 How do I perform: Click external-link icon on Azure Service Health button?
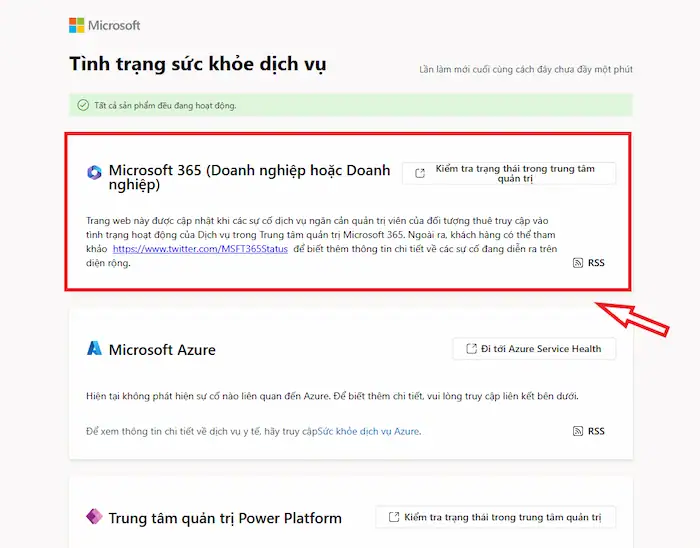(x=468, y=349)
